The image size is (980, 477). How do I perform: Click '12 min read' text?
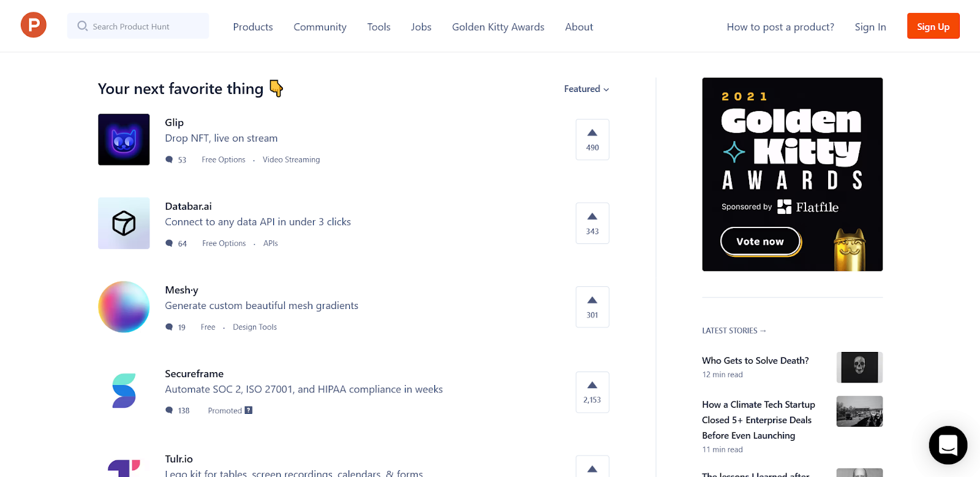722,375
